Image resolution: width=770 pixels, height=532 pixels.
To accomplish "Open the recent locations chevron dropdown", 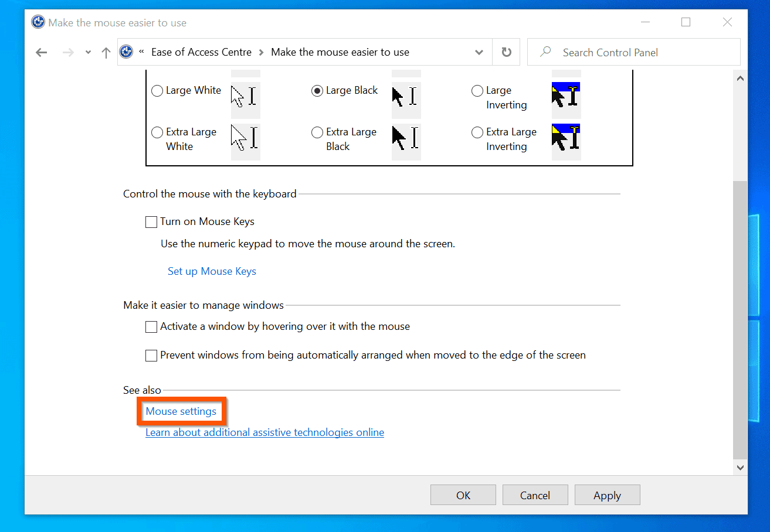I will pyautogui.click(x=88, y=52).
